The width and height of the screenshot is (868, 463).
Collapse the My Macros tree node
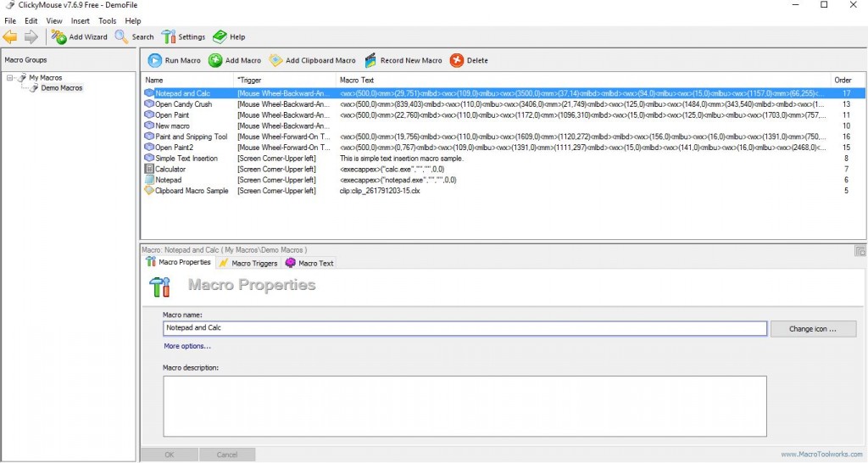pos(9,78)
